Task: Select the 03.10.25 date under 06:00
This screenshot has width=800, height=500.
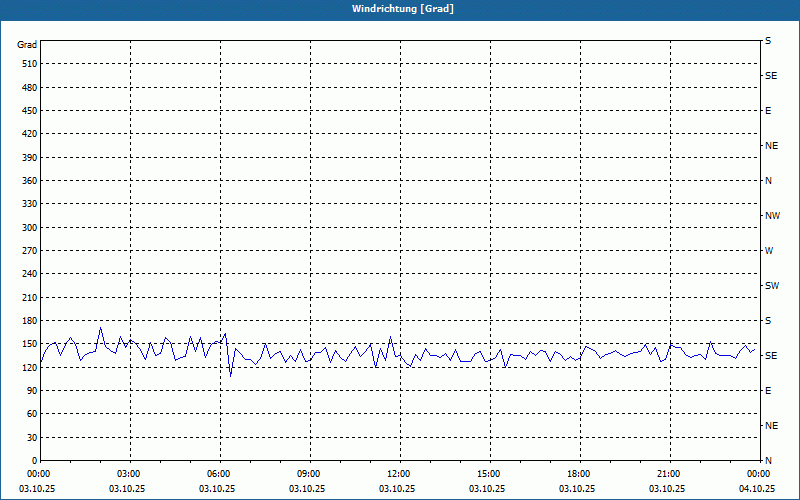Action: tap(217, 489)
